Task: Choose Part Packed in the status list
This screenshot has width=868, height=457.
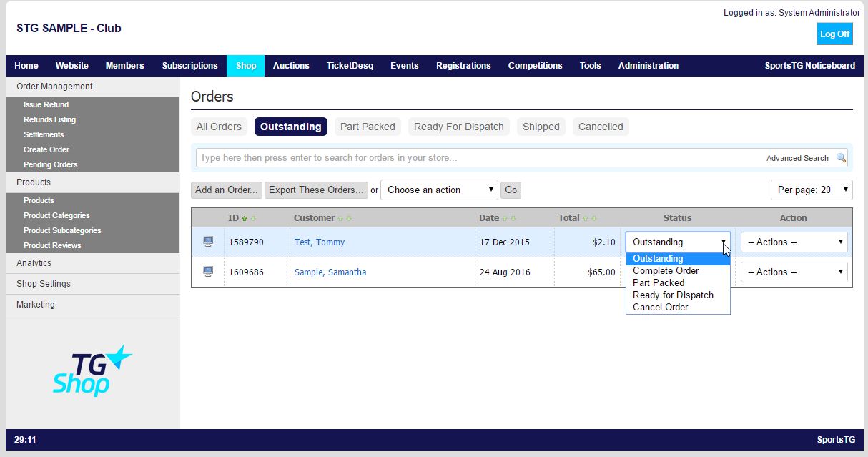Action: point(678,283)
